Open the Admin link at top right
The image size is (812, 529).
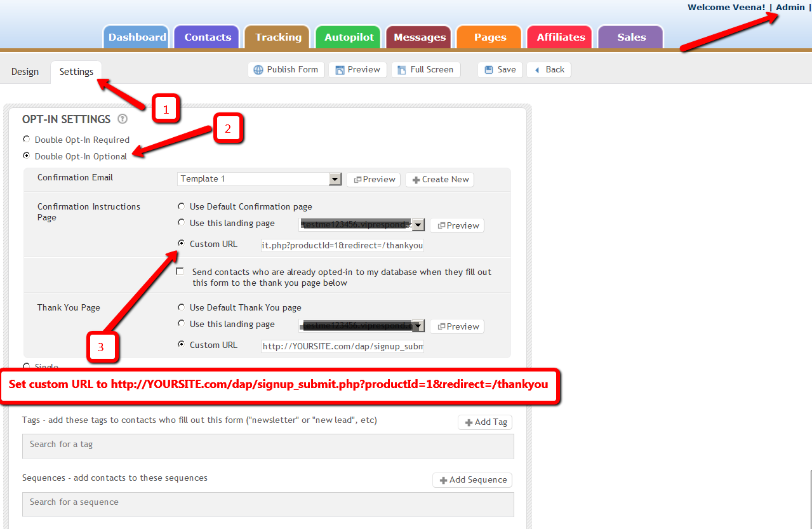[790, 8]
